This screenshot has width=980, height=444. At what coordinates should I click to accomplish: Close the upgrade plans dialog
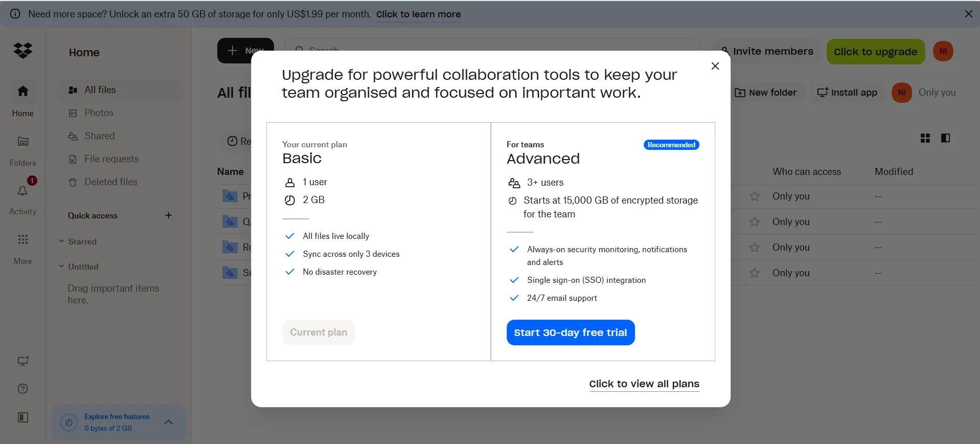[x=715, y=66]
